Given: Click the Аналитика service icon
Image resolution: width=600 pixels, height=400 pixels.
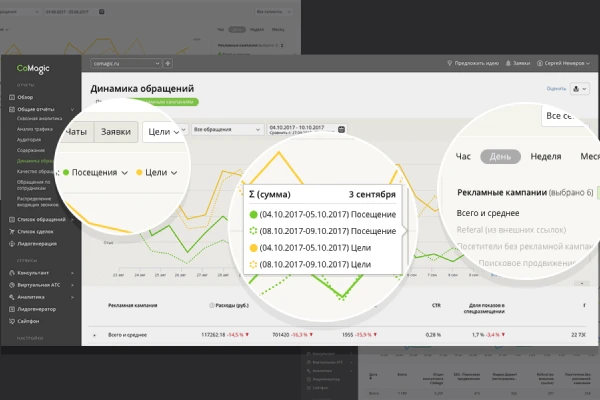Looking at the screenshot, I should click(x=12, y=297).
